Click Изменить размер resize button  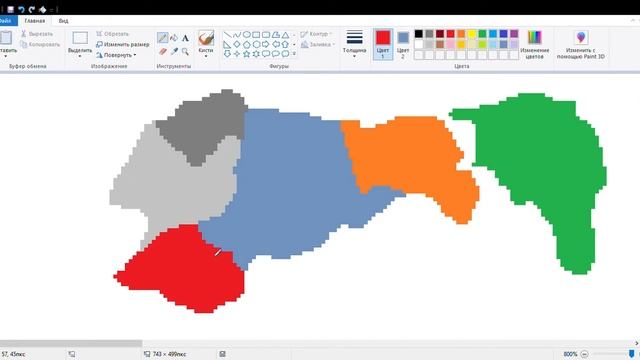(122, 44)
